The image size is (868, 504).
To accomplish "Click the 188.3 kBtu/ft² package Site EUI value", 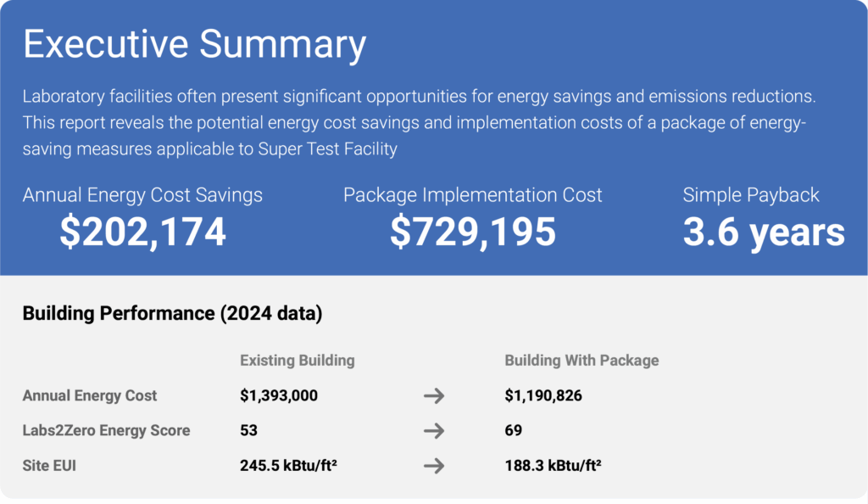I will tap(554, 466).
